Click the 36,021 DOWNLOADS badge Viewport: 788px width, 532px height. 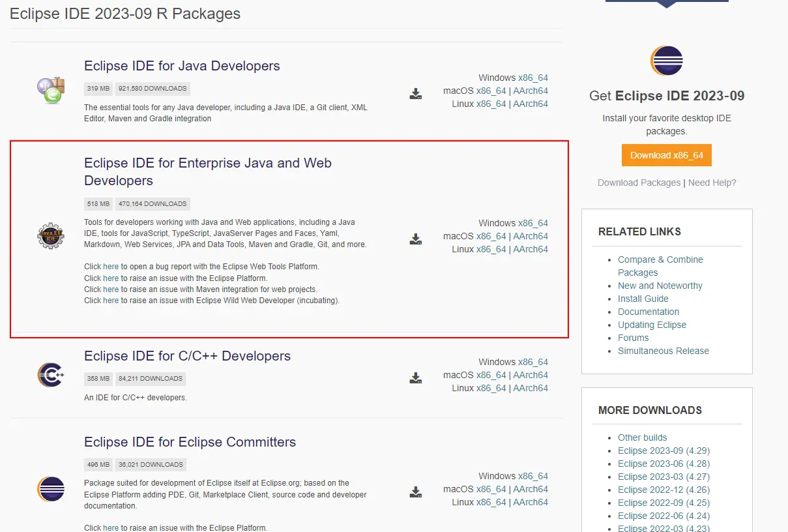(x=151, y=465)
